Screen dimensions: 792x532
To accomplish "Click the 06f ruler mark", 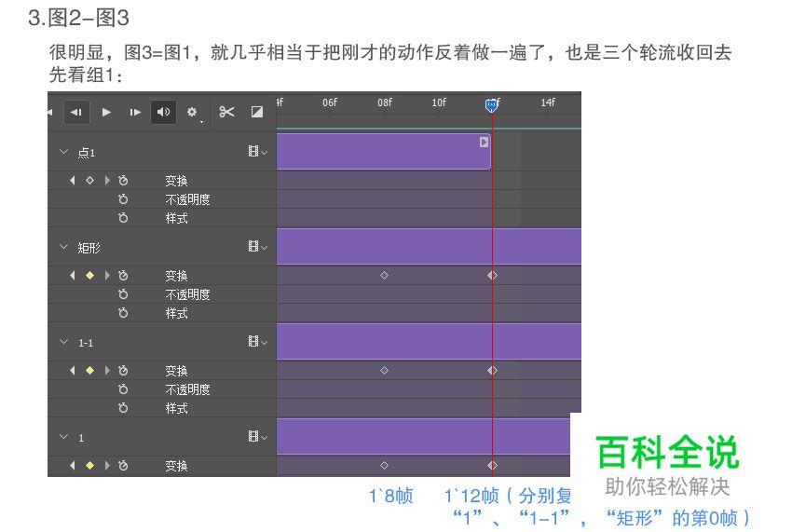I will 330,102.
